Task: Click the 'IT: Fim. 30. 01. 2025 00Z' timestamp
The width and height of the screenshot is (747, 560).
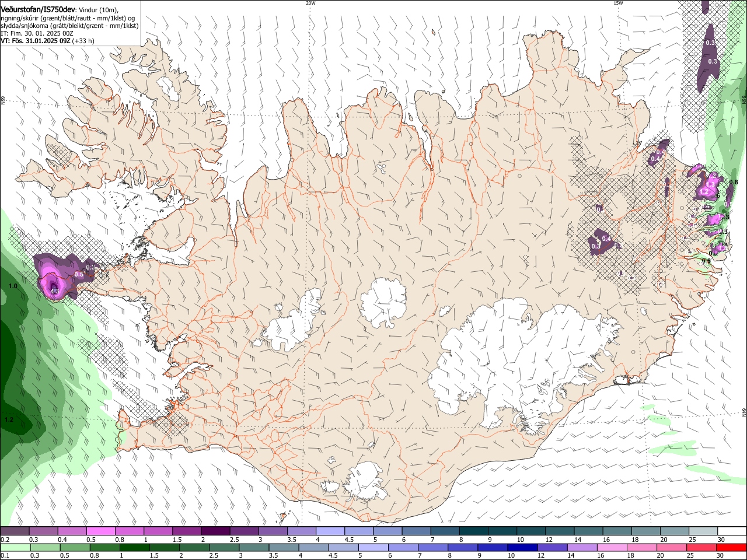Action: [37, 33]
